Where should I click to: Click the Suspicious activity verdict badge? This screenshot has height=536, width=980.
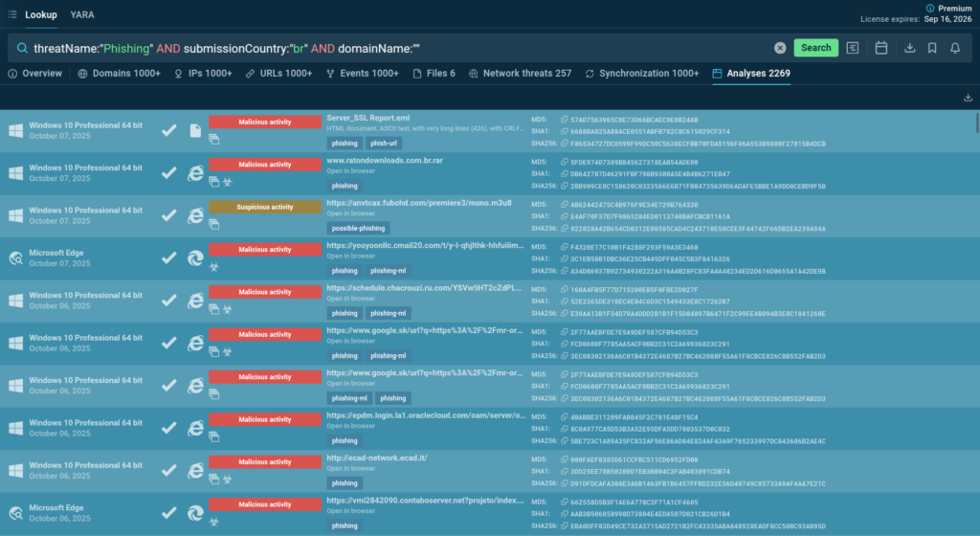(x=265, y=207)
